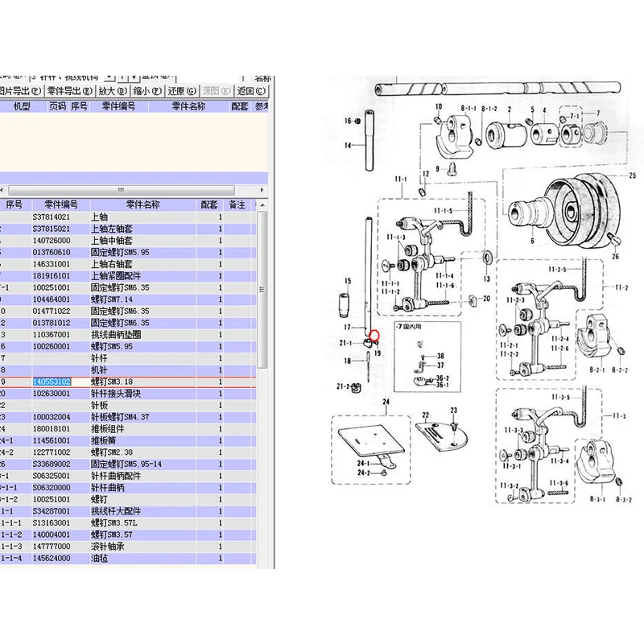This screenshot has width=644, height=644.
Task: Select part number 140004001
Action: [52, 535]
